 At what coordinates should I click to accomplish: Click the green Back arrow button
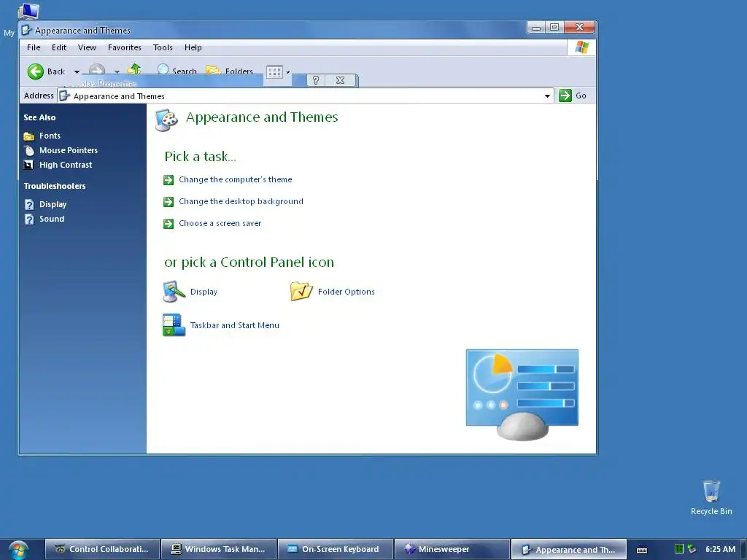coord(35,71)
